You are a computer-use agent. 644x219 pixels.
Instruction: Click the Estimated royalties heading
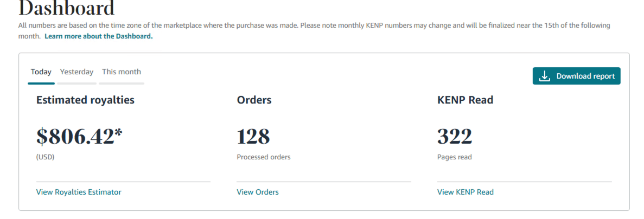click(85, 100)
